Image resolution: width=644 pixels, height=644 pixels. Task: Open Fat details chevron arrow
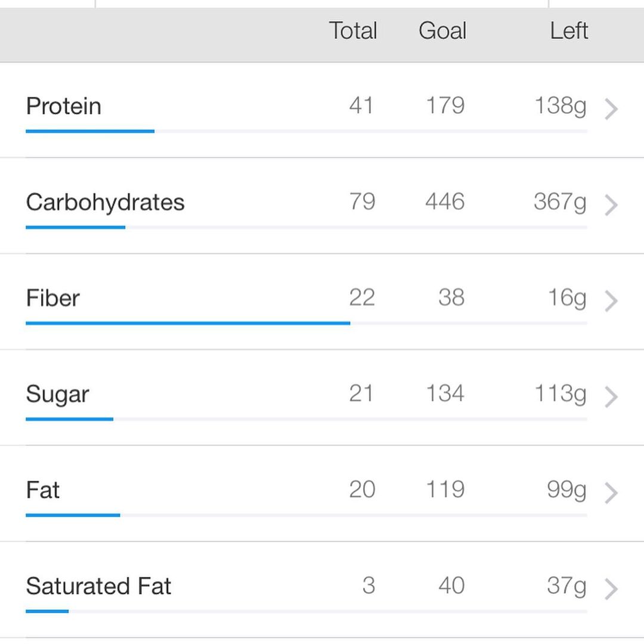[x=611, y=493]
